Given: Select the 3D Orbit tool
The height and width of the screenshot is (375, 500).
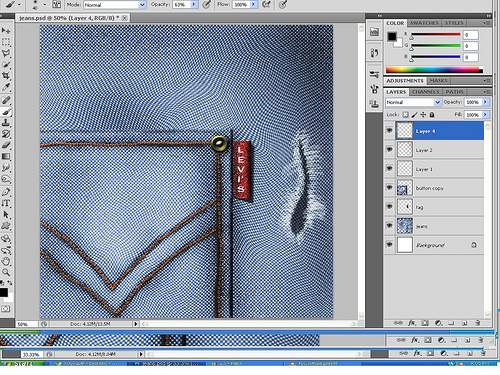Looking at the screenshot, I should (6, 250).
